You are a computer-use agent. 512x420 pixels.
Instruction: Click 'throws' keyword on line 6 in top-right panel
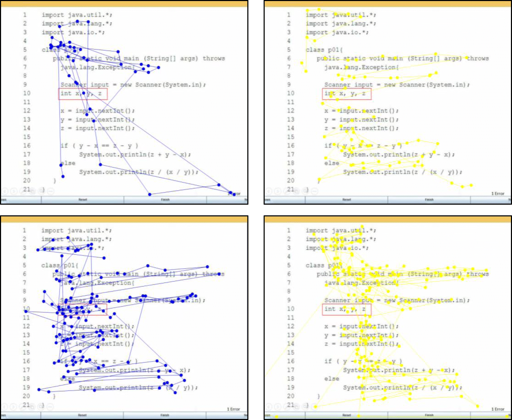pyautogui.click(x=478, y=58)
